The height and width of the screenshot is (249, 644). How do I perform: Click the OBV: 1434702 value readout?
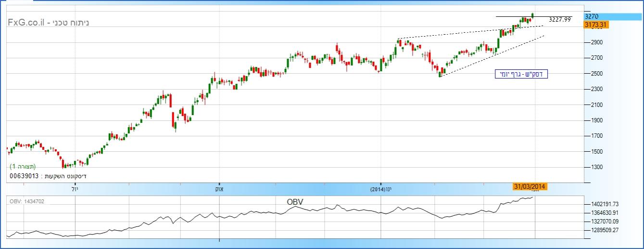(27, 201)
